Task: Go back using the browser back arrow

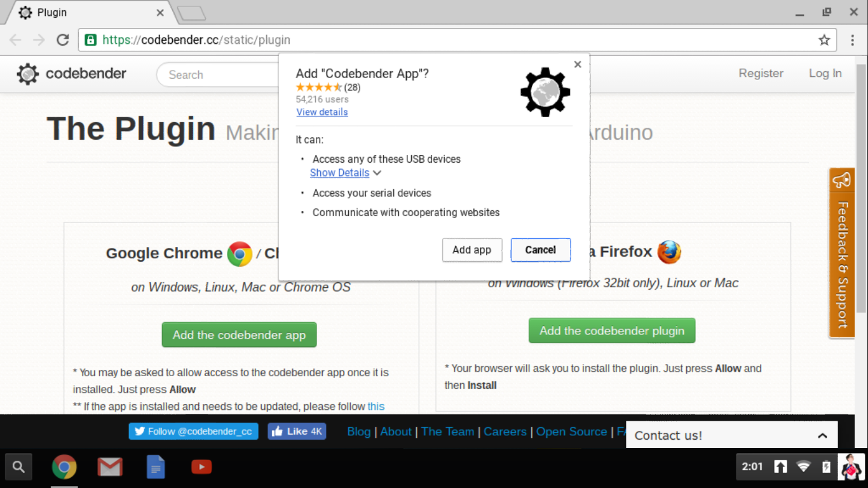Action: click(x=15, y=40)
